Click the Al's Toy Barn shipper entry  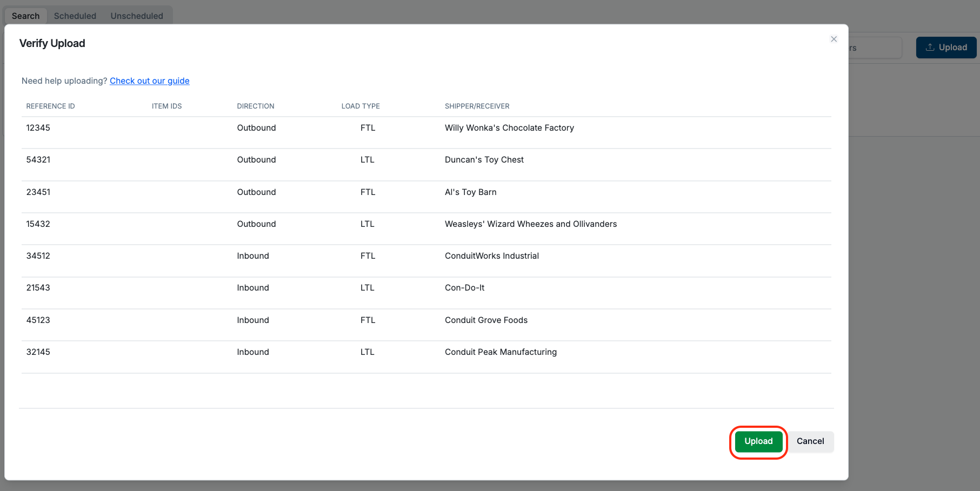coord(470,192)
